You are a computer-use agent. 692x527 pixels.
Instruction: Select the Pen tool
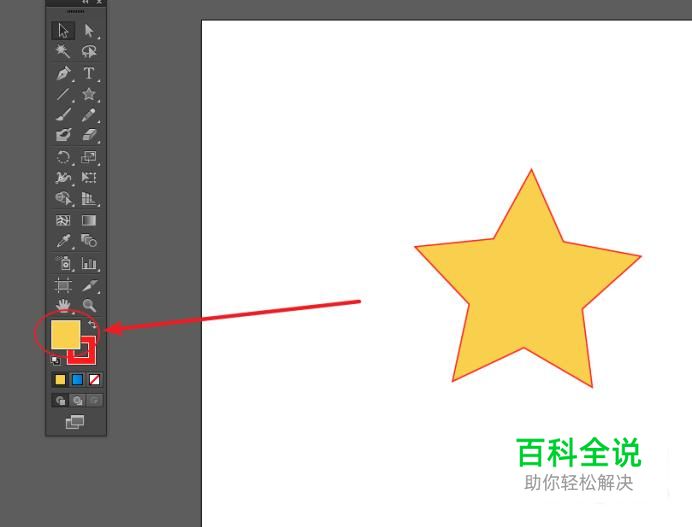click(64, 73)
